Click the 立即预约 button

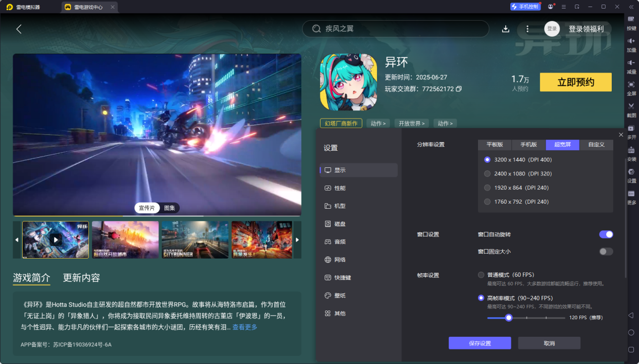pos(575,82)
